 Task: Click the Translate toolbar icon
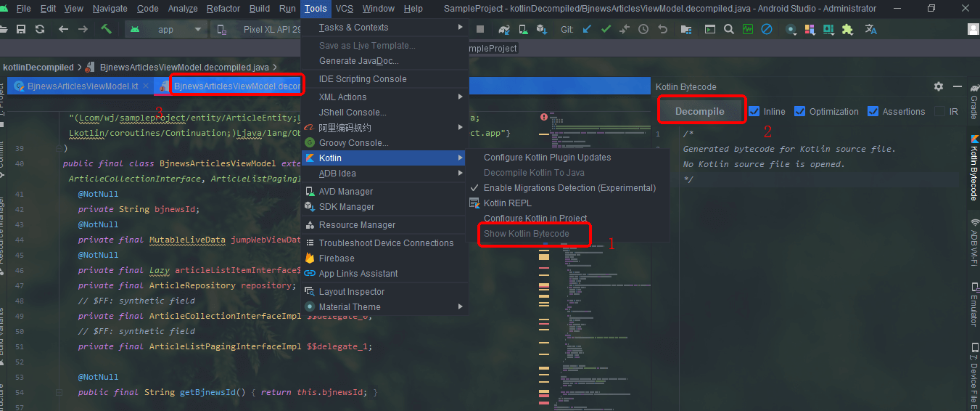click(x=871, y=30)
